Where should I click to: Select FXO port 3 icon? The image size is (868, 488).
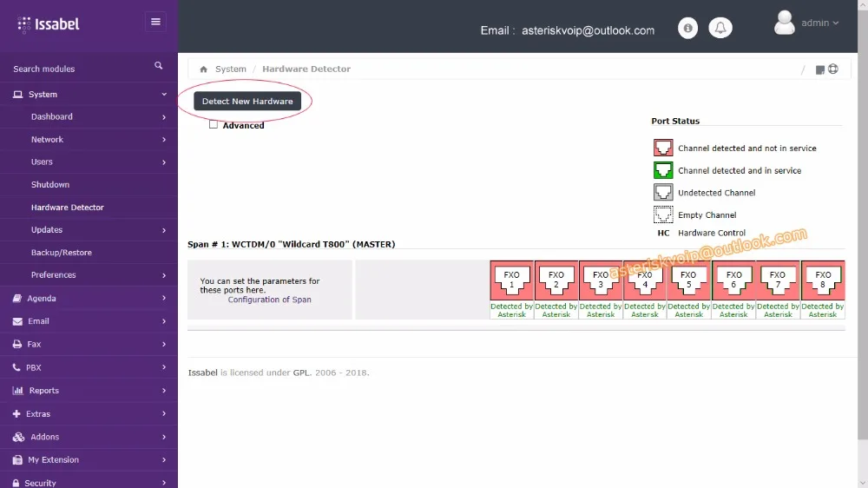pos(601,280)
